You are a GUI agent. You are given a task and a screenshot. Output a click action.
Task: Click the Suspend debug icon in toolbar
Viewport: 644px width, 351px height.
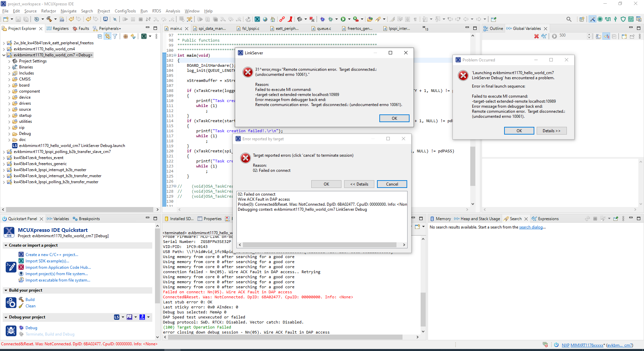point(133,19)
